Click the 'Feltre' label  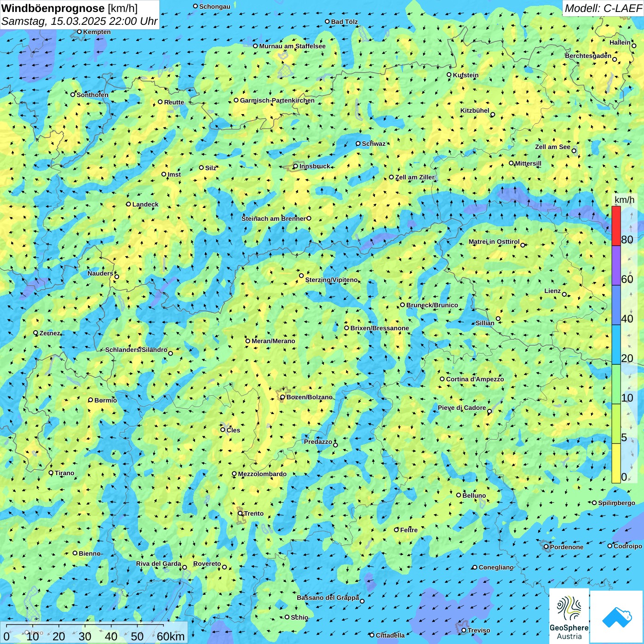coord(408,530)
